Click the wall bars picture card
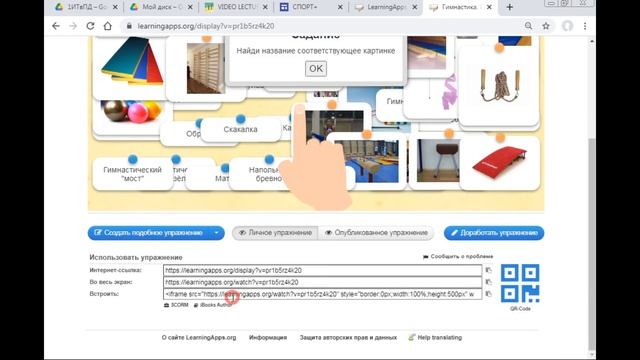The image size is (640, 360). pyautogui.click(x=206, y=68)
